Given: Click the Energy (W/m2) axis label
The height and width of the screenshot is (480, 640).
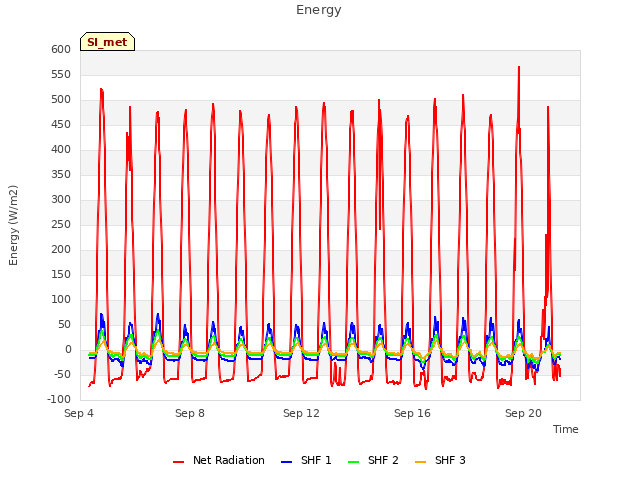Looking at the screenshot, I should 13,225.
